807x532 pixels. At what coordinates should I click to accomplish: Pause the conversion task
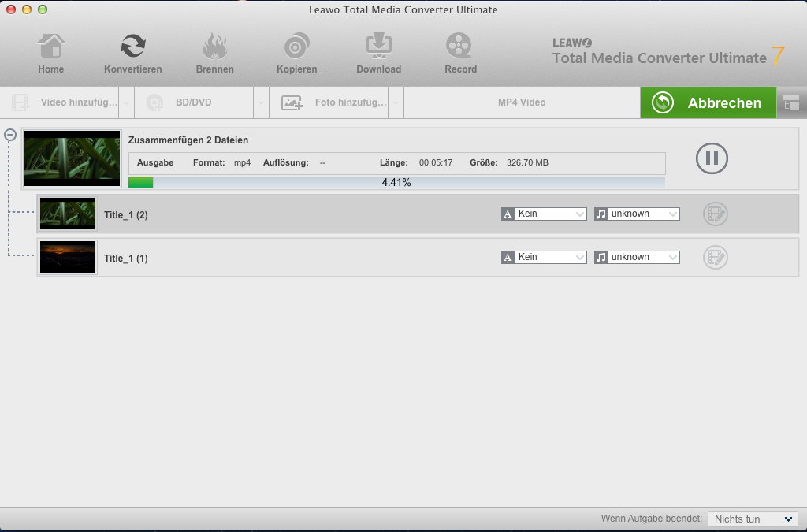pos(712,158)
